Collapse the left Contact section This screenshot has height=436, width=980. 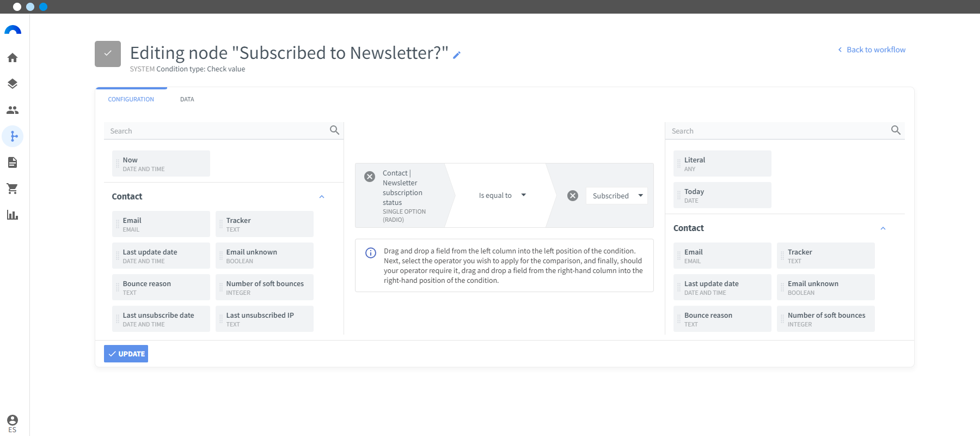click(322, 197)
